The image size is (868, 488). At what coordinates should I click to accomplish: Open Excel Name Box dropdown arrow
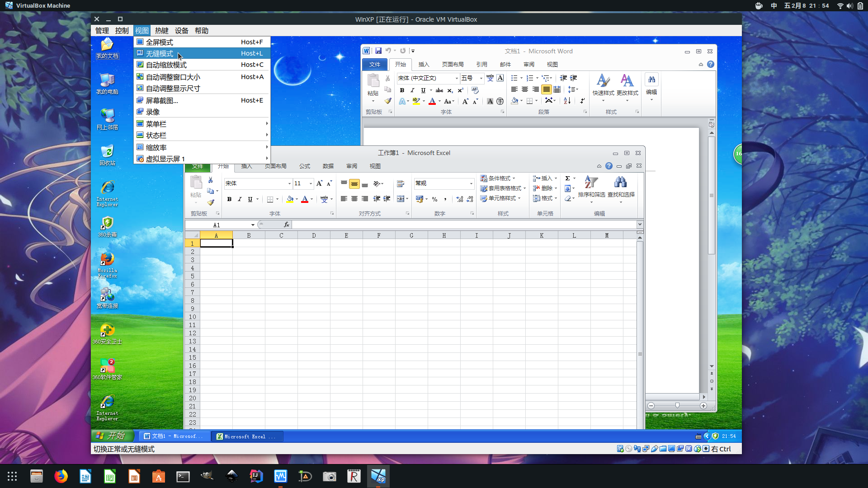[x=253, y=225]
